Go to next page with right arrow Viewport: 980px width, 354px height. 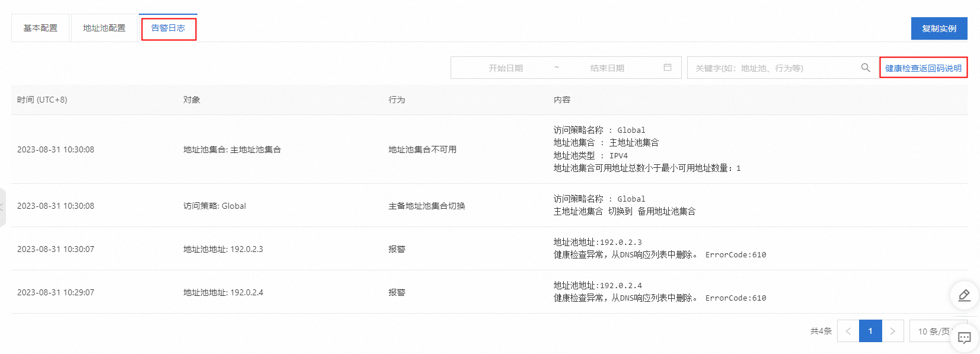892,331
